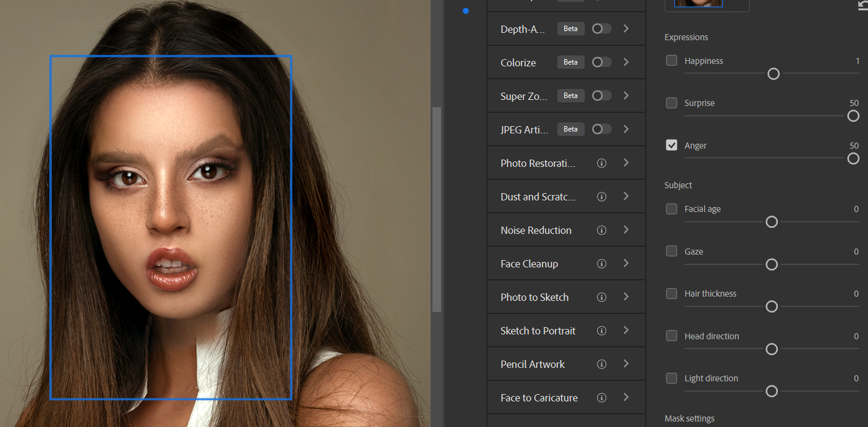Enable the Happiness checkbox

(x=672, y=60)
